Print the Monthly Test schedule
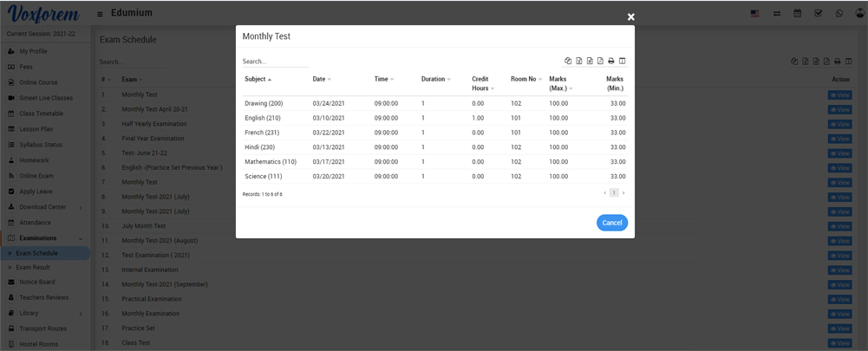 611,62
